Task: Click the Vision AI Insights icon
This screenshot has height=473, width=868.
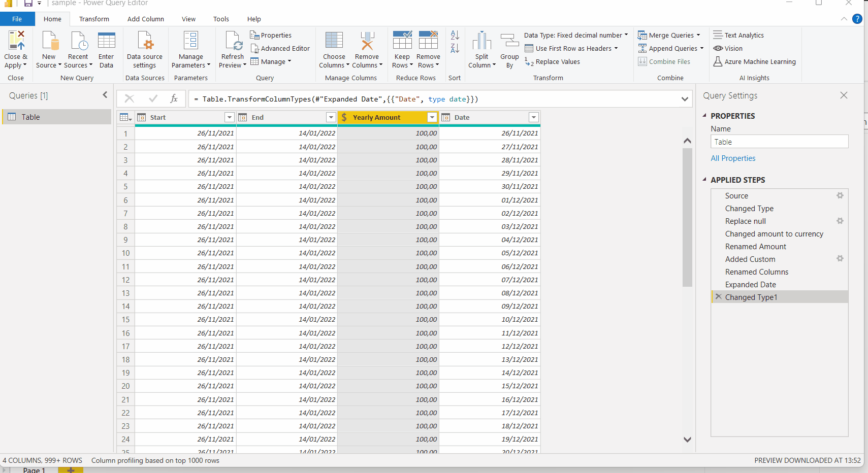Action: pyautogui.click(x=718, y=48)
